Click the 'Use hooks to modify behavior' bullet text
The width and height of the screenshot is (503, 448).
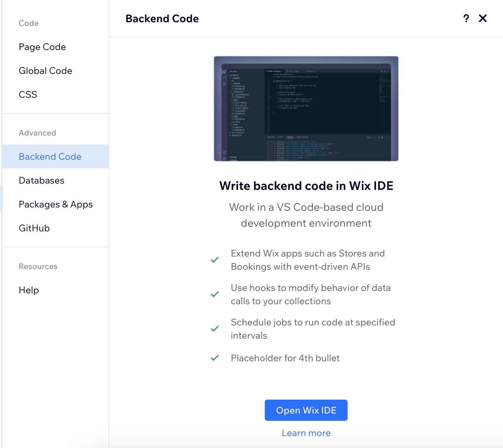point(311,295)
